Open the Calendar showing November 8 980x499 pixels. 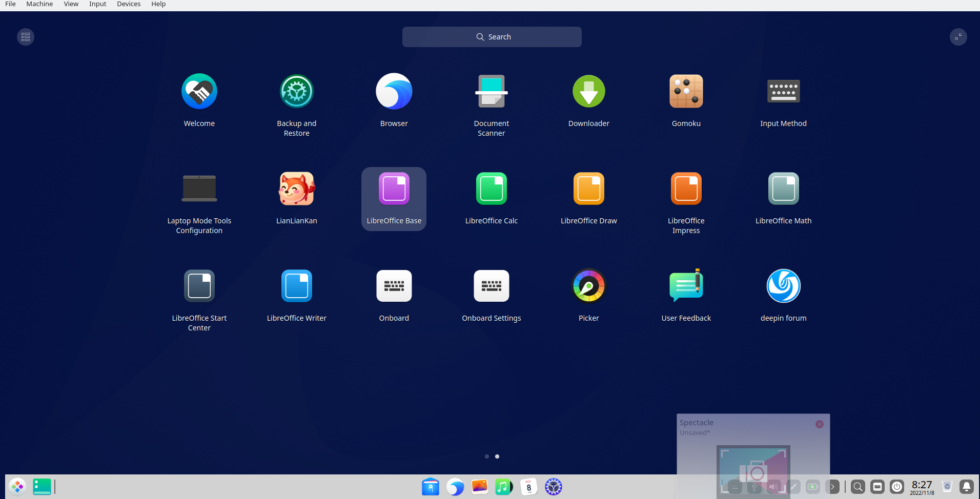528,487
